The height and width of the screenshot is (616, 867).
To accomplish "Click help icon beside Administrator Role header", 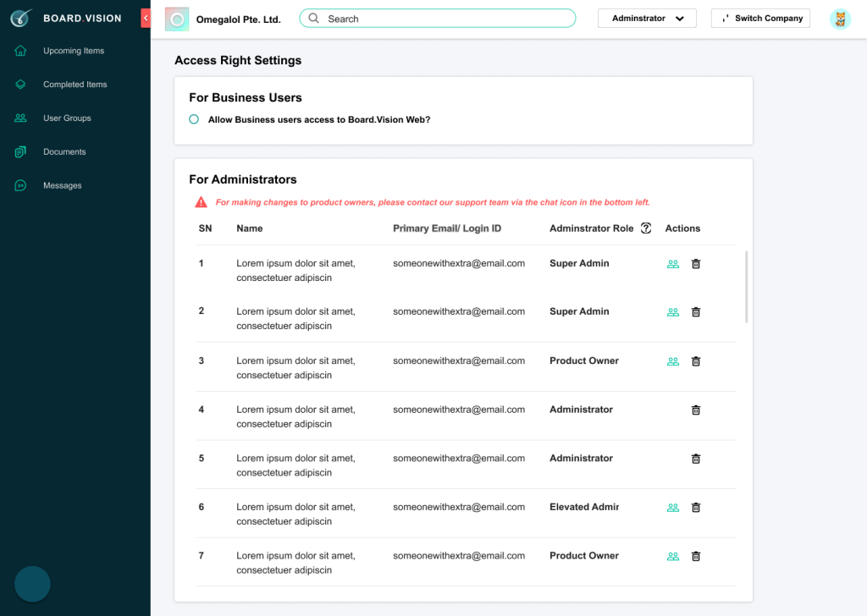I will point(646,228).
